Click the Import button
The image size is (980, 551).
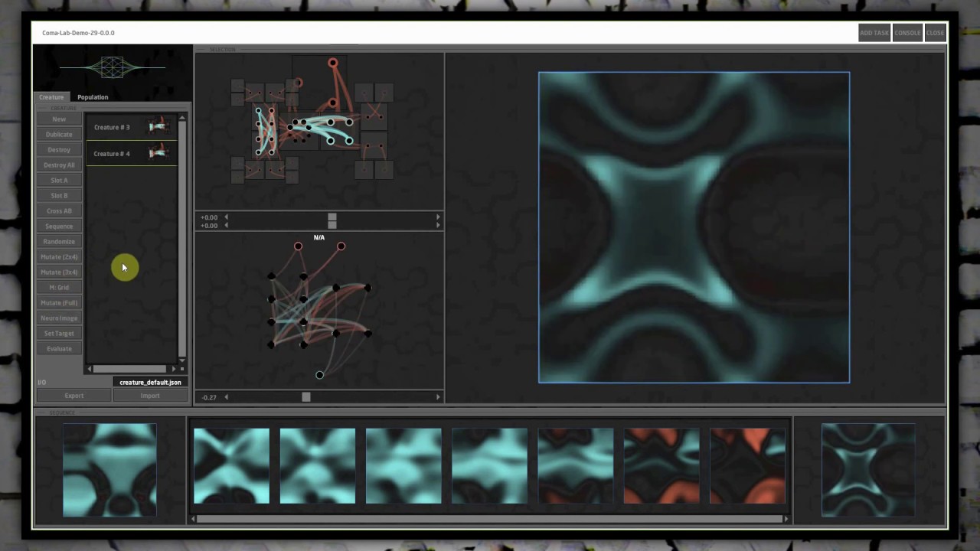pyautogui.click(x=150, y=396)
